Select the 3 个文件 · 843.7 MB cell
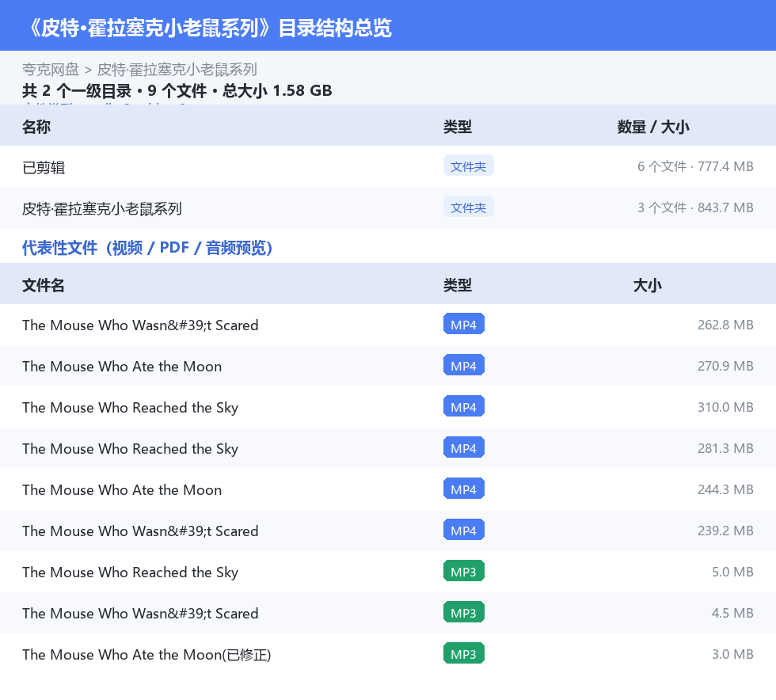The width and height of the screenshot is (776, 700). 695,207
